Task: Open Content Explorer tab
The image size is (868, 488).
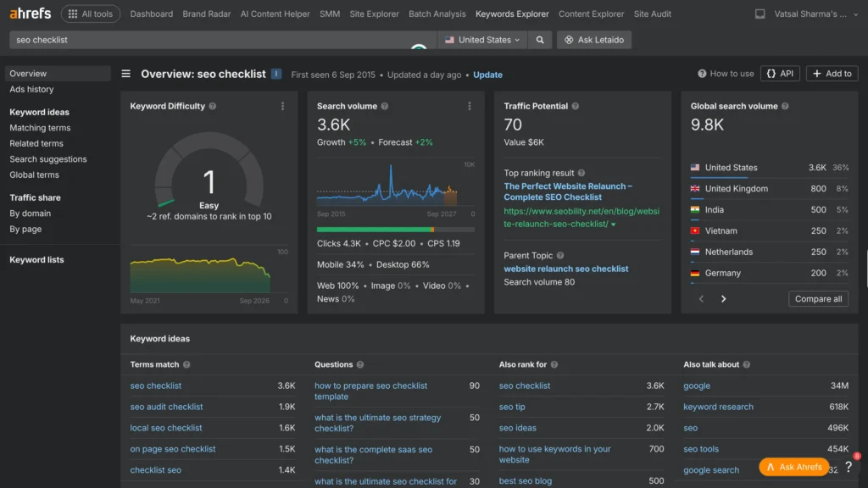Action: click(x=591, y=14)
